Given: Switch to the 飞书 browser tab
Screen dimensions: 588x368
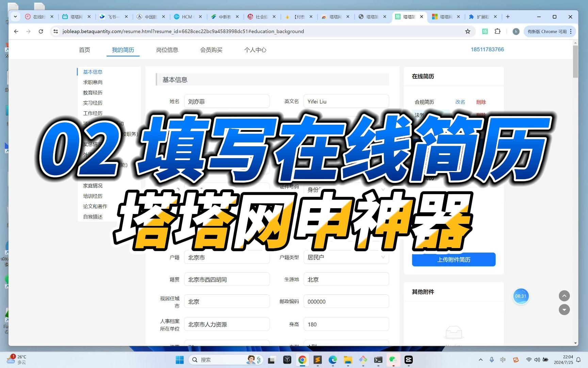Looking at the screenshot, I should 114,16.
